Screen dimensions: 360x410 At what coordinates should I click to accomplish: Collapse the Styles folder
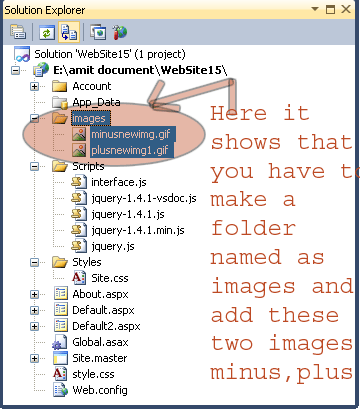34,262
